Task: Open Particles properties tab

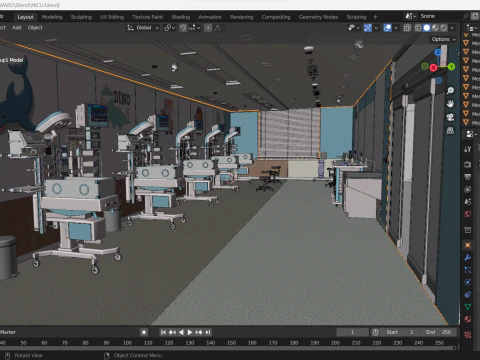Action: (x=468, y=270)
